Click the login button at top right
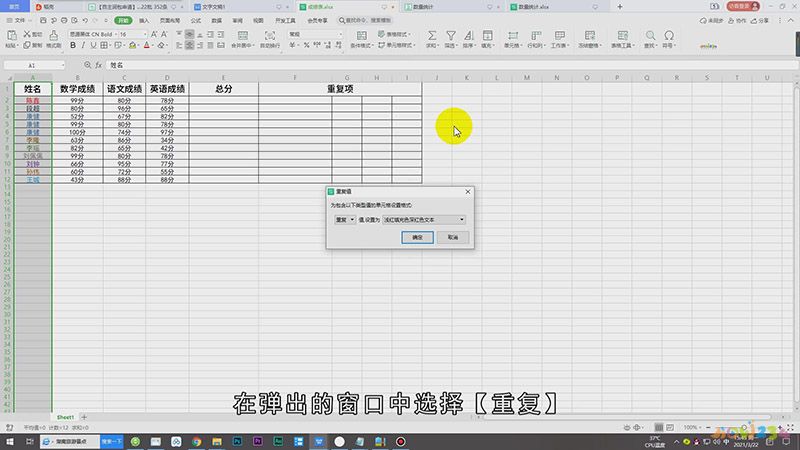 [743, 6]
